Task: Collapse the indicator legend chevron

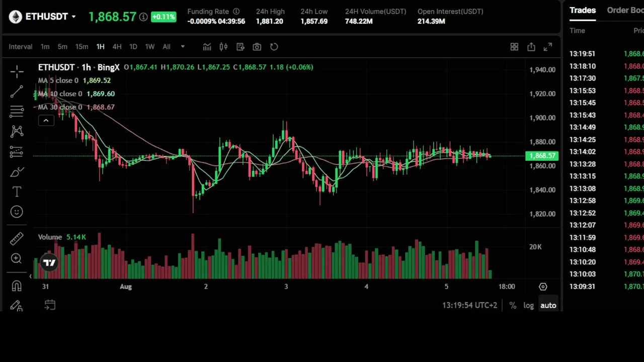Action: tap(46, 120)
